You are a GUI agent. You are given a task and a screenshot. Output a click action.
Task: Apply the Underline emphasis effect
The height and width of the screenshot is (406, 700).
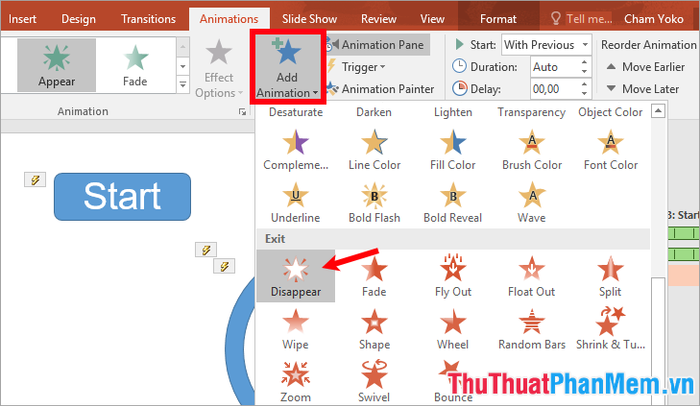coord(296,203)
